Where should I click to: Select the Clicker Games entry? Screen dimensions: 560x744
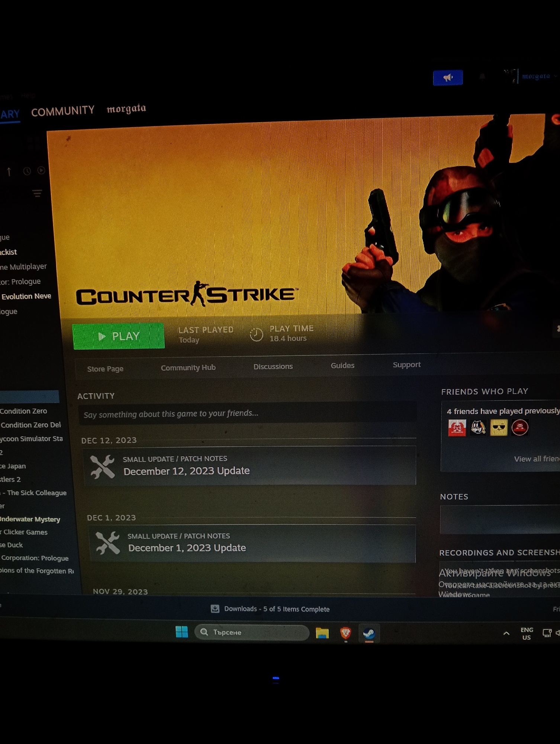pos(24,532)
